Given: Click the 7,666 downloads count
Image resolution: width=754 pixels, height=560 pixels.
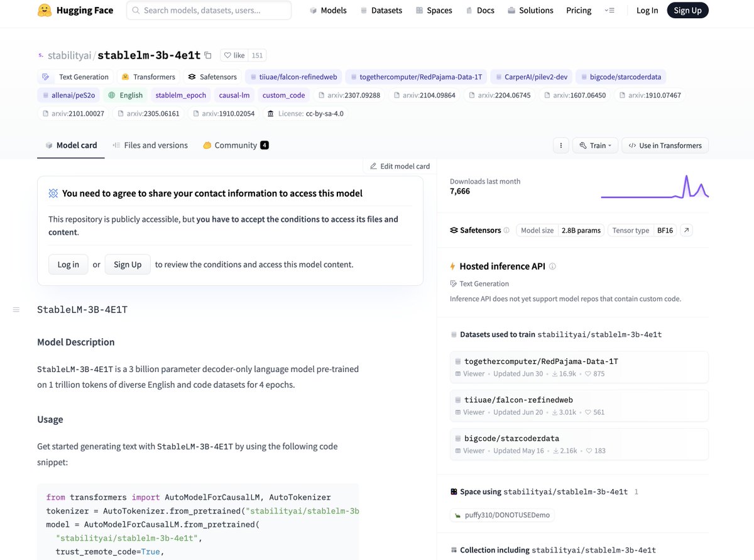Looking at the screenshot, I should point(460,191).
